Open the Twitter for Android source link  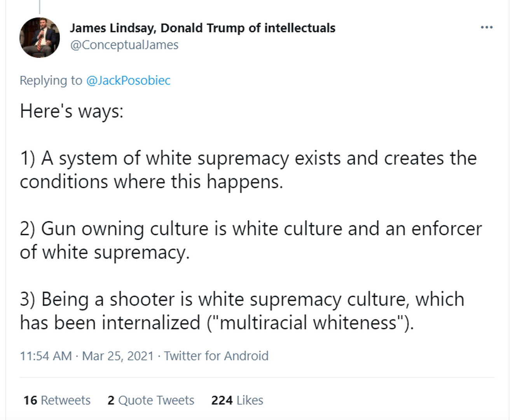216,356
